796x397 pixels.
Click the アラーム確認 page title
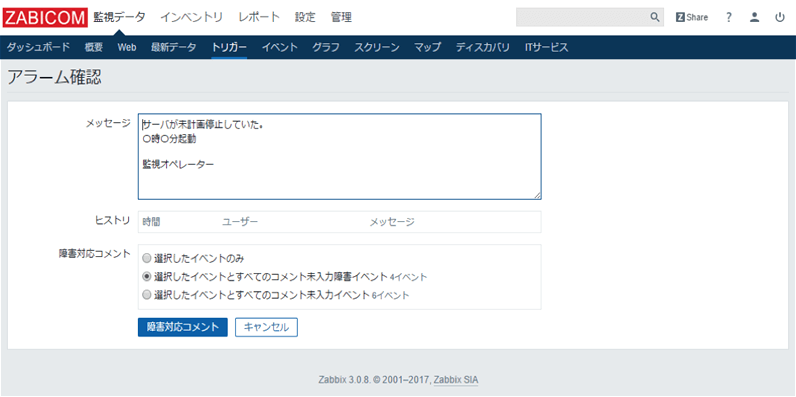(54, 77)
